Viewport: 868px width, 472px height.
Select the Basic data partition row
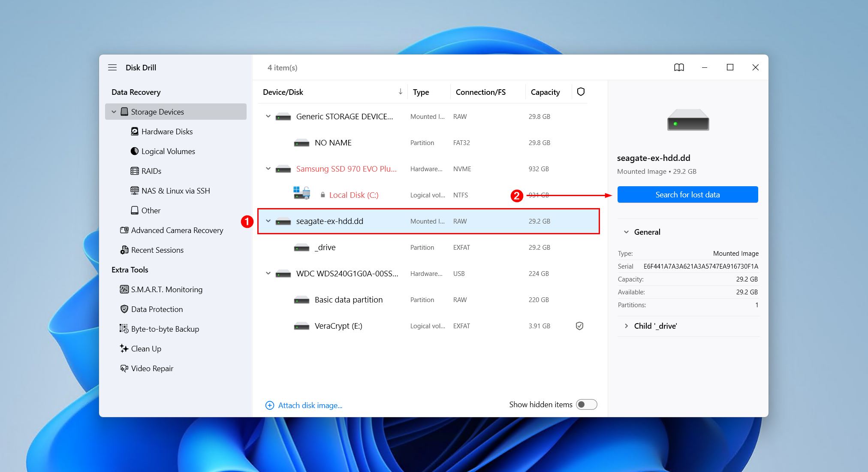422,300
